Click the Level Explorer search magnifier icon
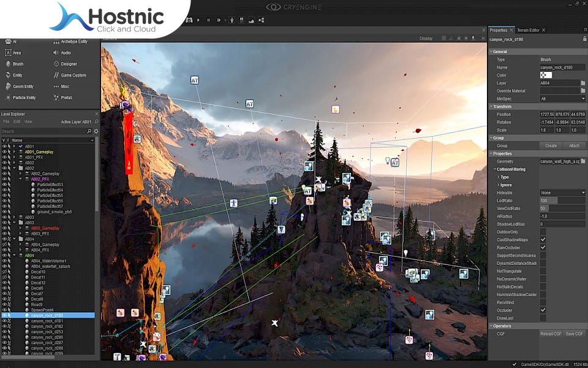 89,131
